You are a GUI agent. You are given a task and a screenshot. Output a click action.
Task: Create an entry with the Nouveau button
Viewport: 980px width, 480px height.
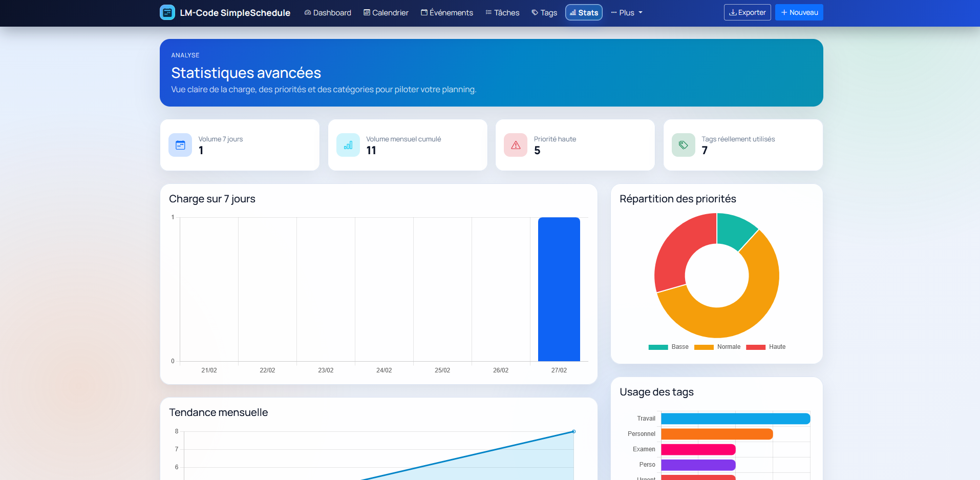point(799,12)
